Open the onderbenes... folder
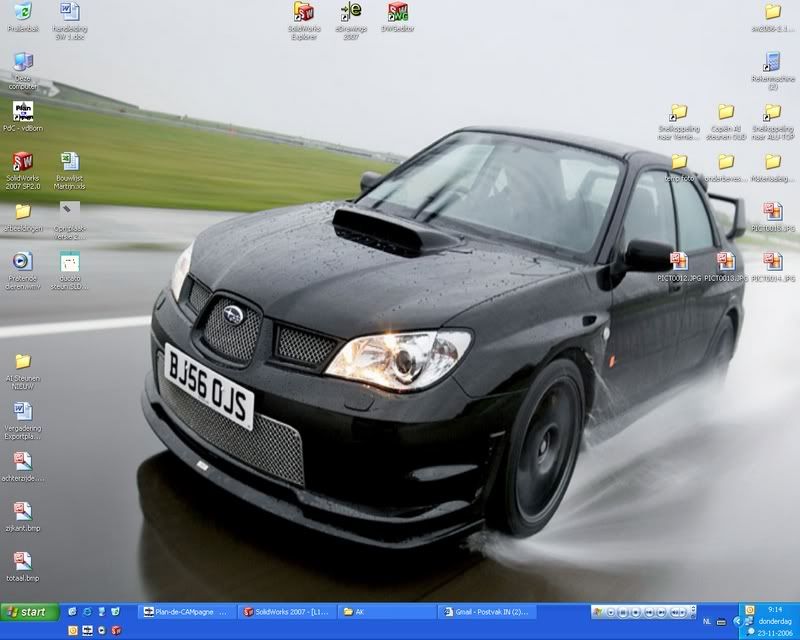Viewport: 800px width, 640px height. (726, 168)
